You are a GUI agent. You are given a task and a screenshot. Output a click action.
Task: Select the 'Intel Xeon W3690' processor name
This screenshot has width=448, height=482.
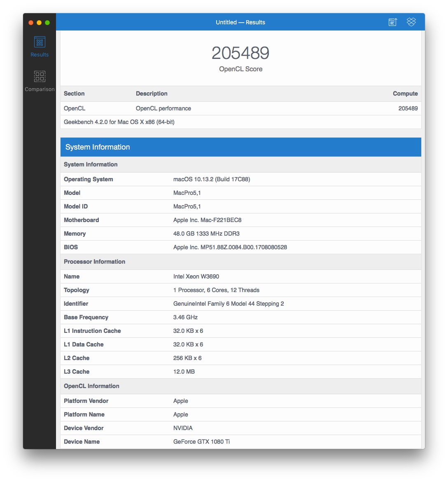tap(196, 276)
